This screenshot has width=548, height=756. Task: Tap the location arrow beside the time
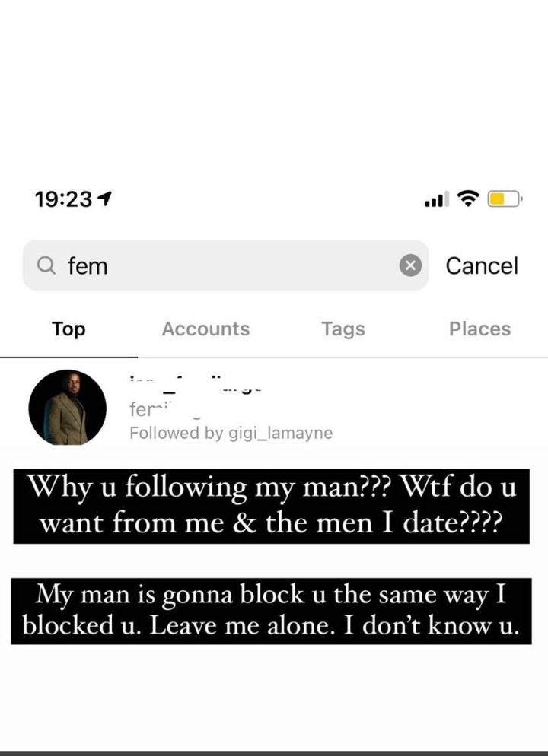point(105,198)
